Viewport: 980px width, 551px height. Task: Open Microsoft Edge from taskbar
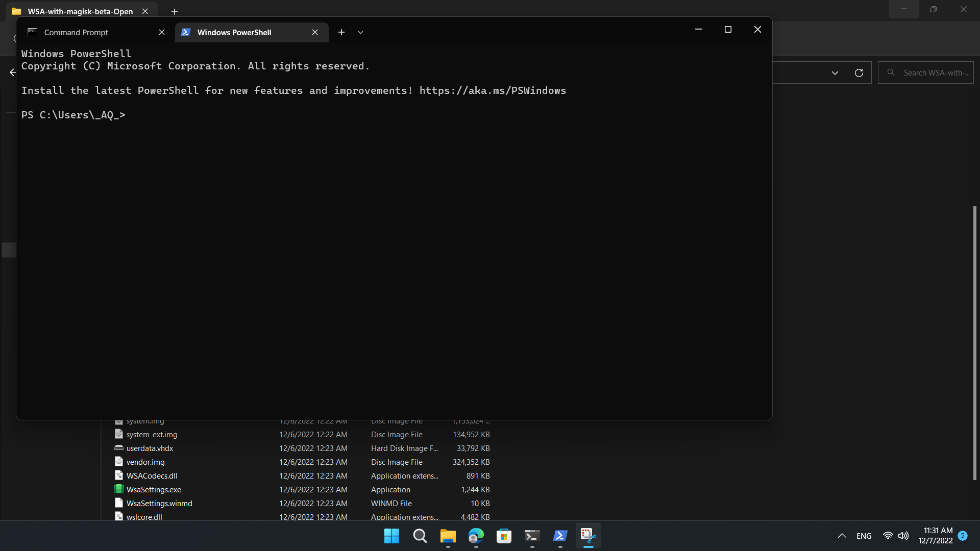pos(476,536)
